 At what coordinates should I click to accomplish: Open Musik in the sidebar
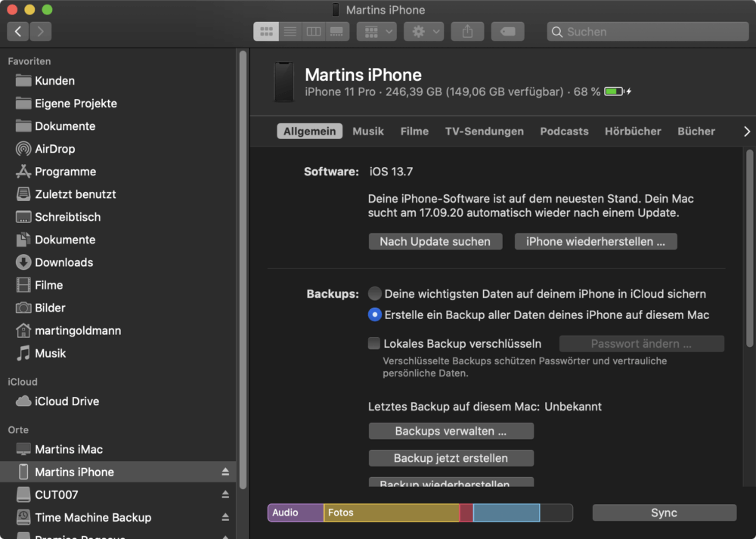(x=118, y=353)
